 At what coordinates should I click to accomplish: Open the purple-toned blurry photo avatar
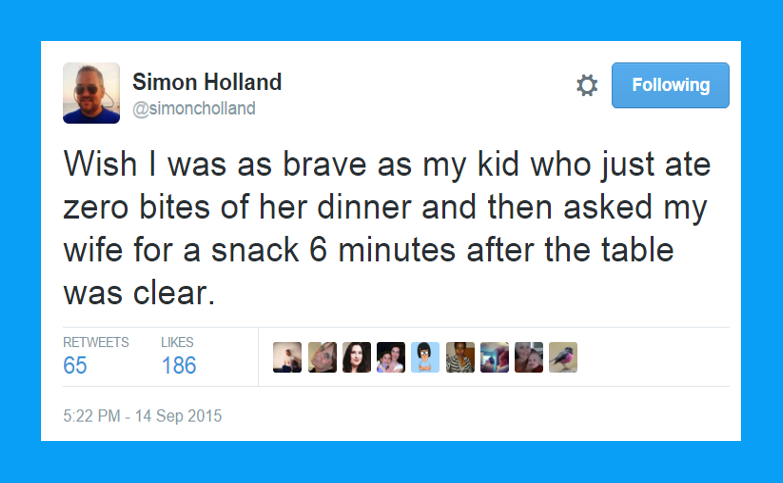coord(494,357)
